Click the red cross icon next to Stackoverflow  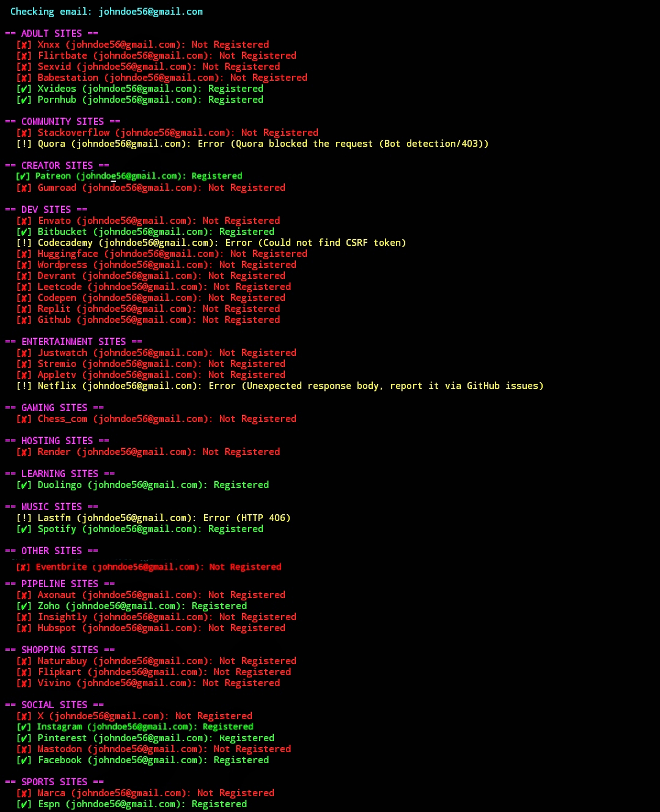[x=23, y=132]
